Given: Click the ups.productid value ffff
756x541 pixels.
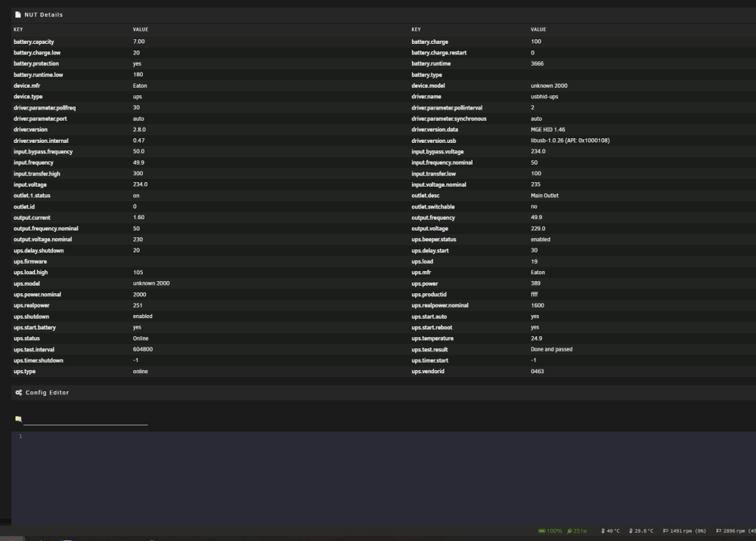Looking at the screenshot, I should tap(534, 295).
